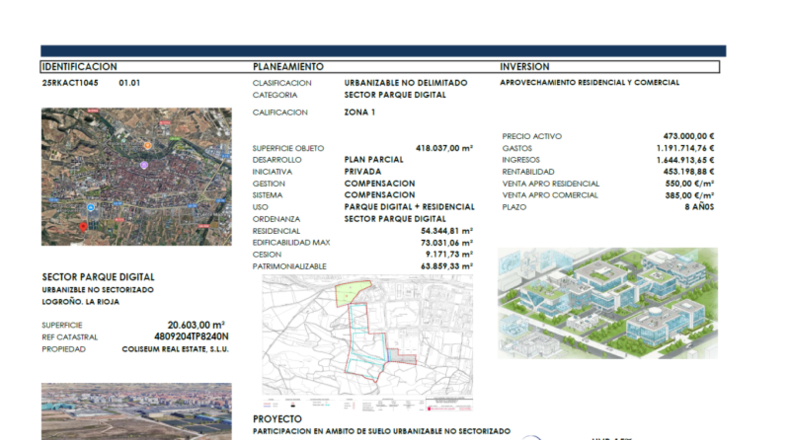Select the code 01.01
Viewport: 790px width, 440px height.
129,83
